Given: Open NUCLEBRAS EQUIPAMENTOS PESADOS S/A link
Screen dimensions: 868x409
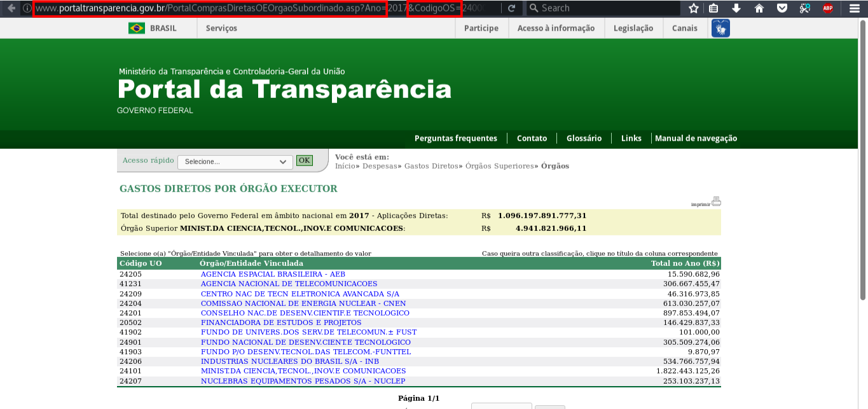Looking at the screenshot, I should [x=303, y=381].
